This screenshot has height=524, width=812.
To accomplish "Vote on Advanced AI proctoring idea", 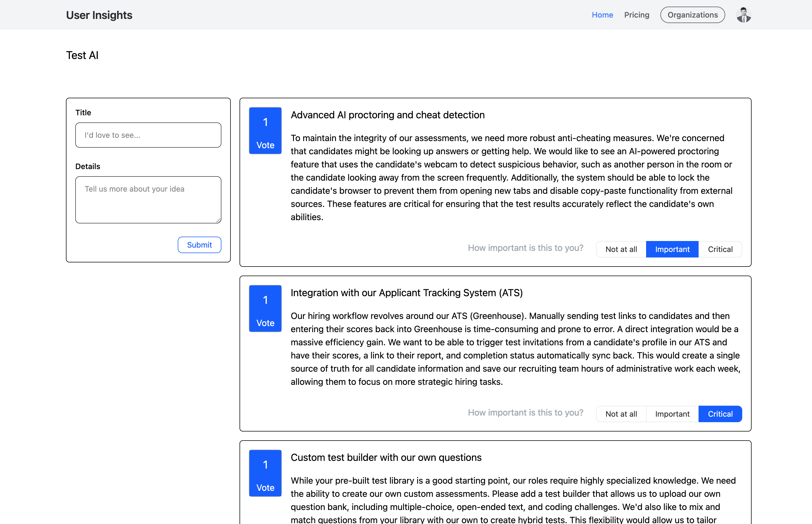I will pyautogui.click(x=265, y=131).
